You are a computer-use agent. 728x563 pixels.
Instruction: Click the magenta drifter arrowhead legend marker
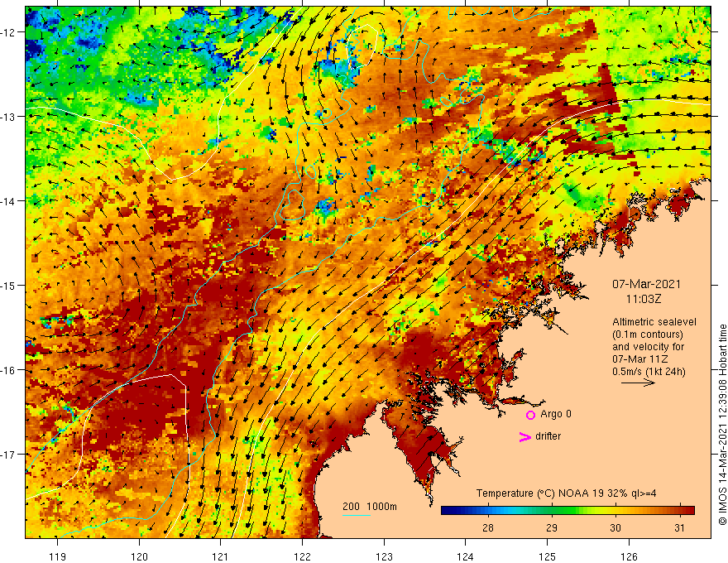point(525,436)
